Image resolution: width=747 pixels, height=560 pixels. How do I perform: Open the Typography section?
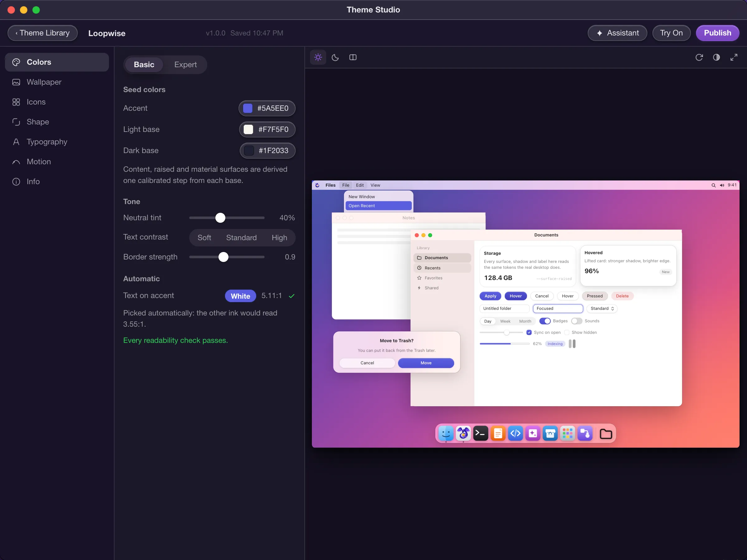click(57, 142)
